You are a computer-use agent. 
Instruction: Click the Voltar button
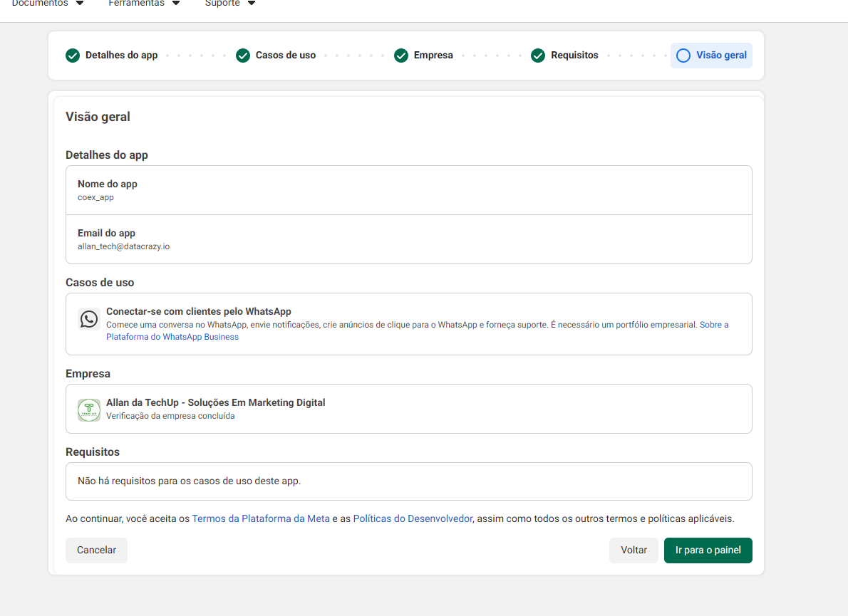point(634,550)
